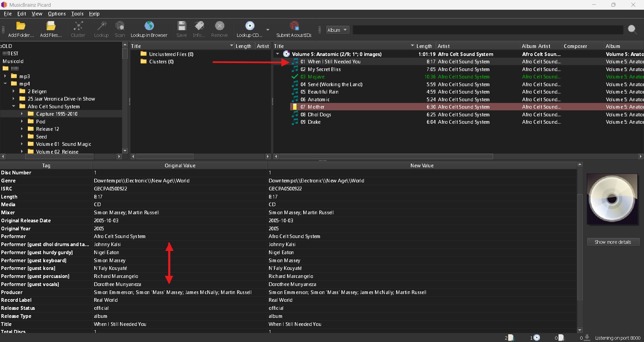Click the Cluster toolbar icon
644x342 pixels.
point(78,26)
